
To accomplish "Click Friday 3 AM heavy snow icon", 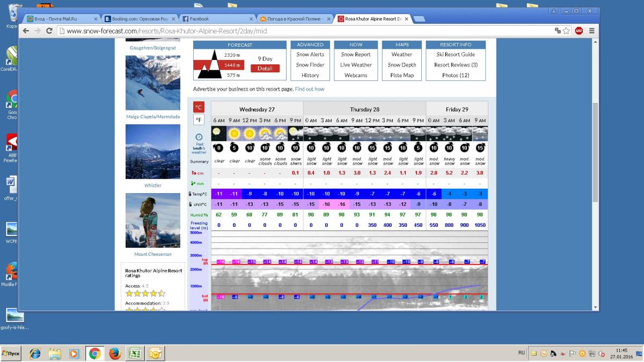I will [x=450, y=134].
